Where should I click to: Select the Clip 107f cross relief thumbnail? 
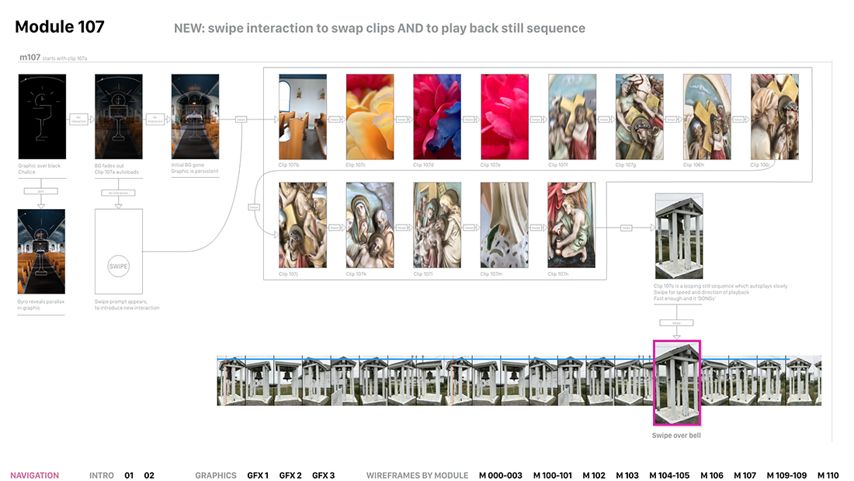[572, 117]
